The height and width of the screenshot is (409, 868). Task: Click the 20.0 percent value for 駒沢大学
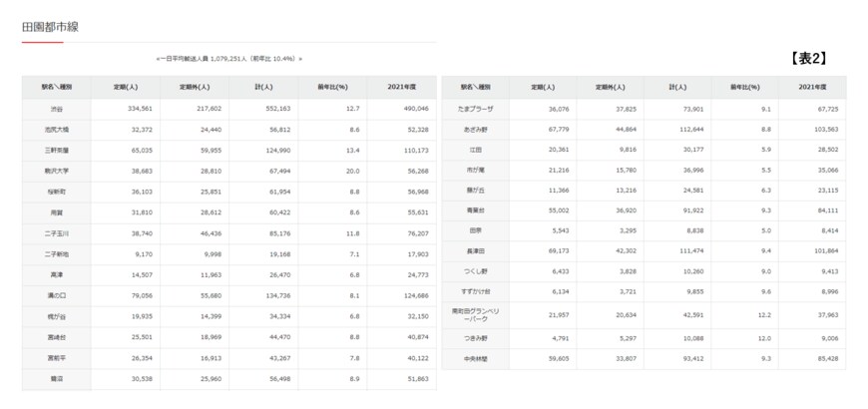(337, 171)
